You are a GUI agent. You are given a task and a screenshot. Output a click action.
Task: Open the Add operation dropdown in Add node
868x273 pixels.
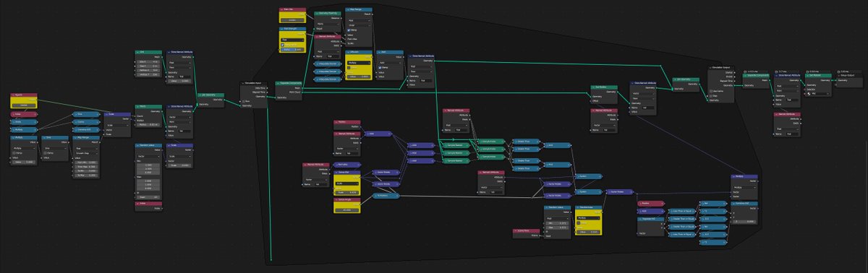(390, 63)
